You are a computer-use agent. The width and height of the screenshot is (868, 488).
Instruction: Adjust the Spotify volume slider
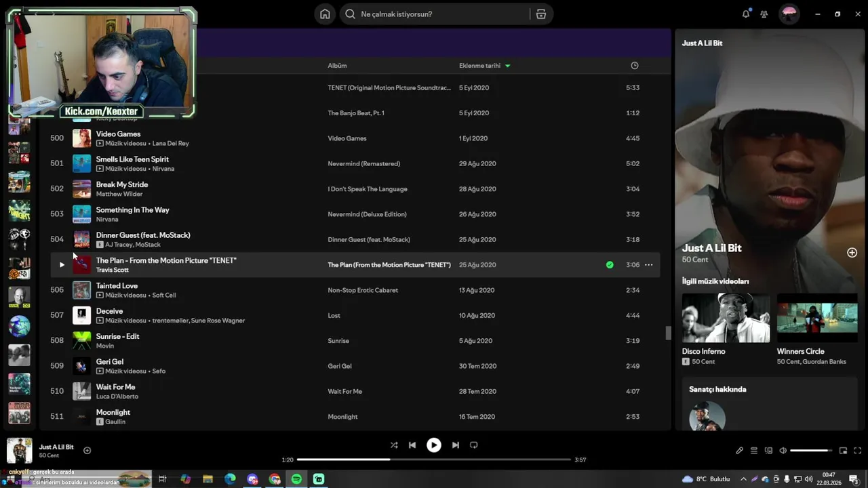(x=811, y=451)
